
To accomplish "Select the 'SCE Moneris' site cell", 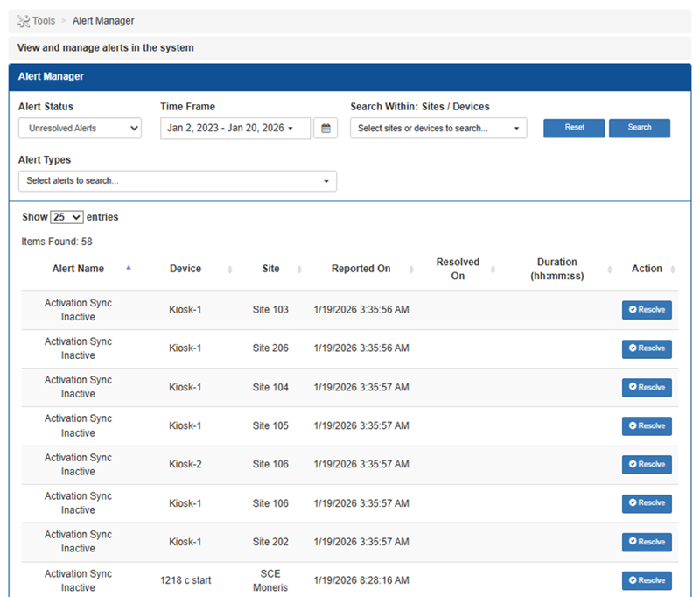I will tap(270, 580).
